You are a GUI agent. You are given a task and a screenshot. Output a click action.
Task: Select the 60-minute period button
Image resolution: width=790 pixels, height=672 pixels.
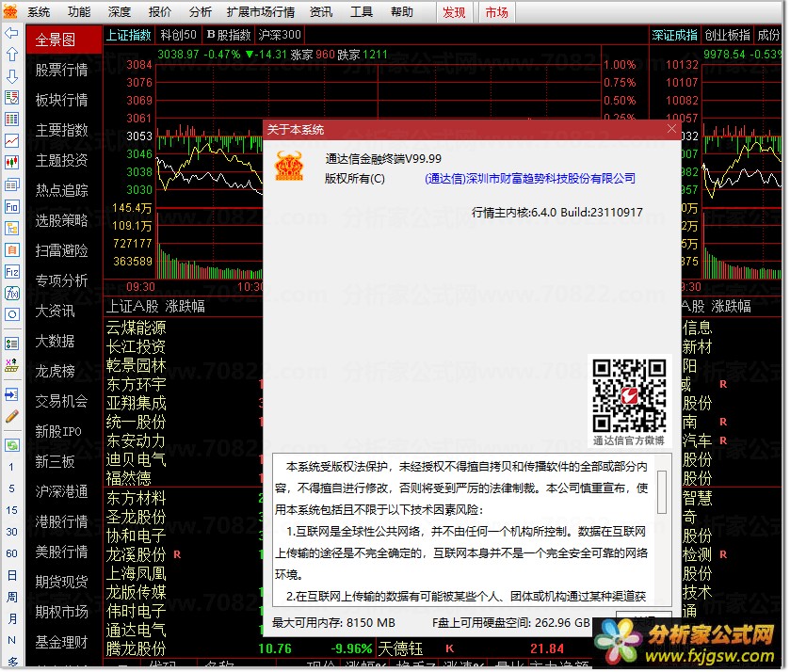(x=11, y=553)
